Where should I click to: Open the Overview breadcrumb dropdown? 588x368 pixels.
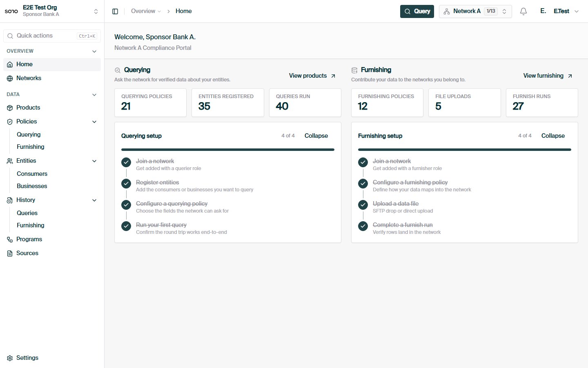pos(146,11)
